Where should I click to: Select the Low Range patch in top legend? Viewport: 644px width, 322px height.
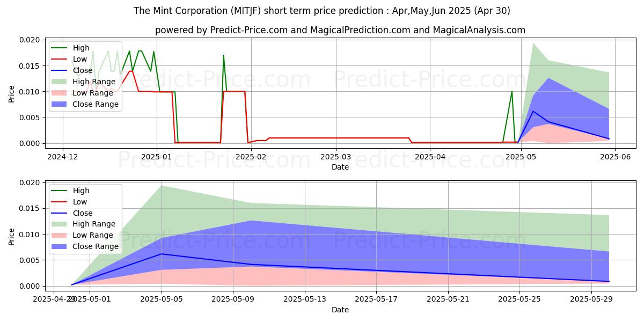coord(60,93)
